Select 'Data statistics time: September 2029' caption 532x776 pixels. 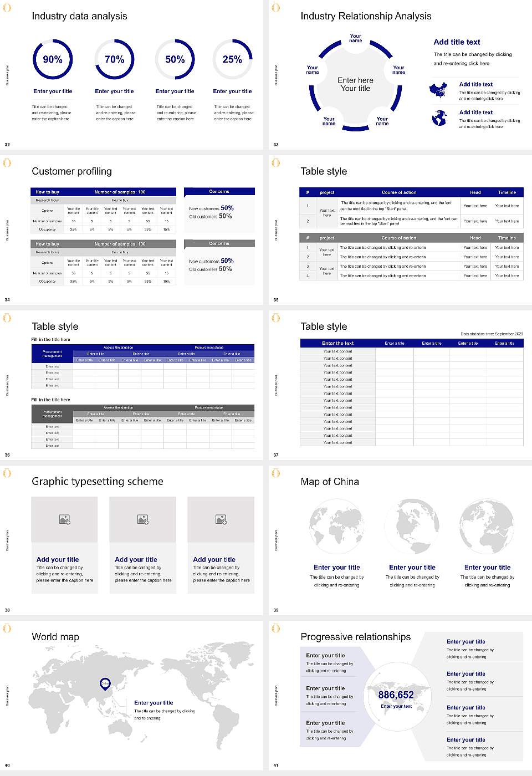[492, 334]
